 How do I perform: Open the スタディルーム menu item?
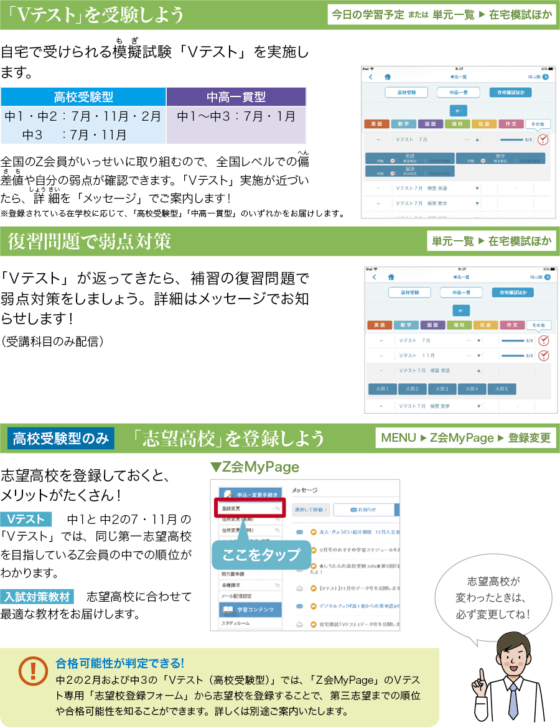click(x=250, y=623)
